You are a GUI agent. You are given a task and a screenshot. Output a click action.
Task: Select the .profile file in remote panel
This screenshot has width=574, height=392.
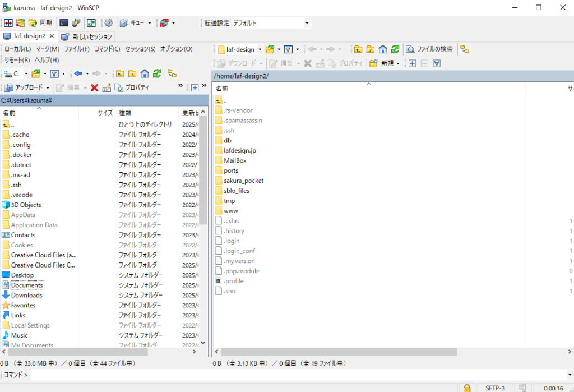(234, 281)
